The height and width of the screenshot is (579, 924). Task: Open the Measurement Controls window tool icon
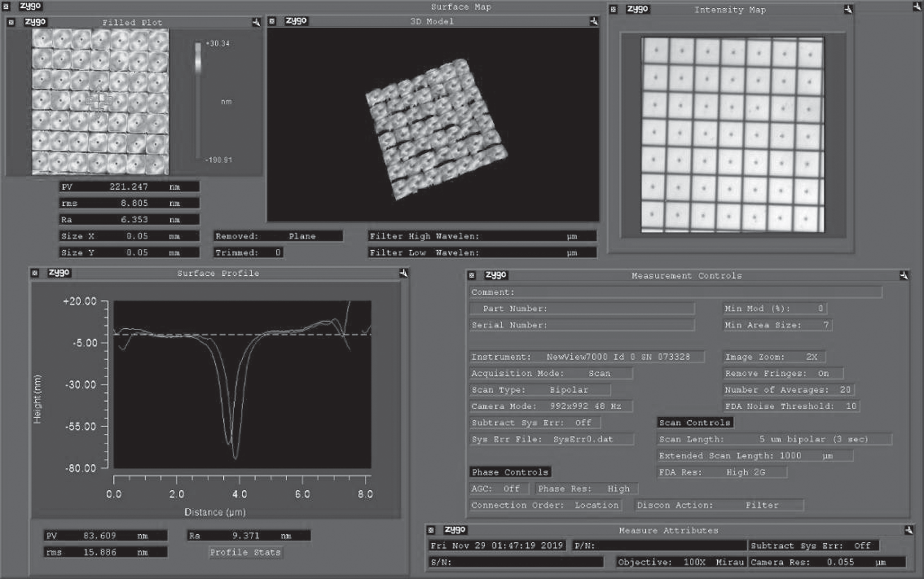click(903, 275)
